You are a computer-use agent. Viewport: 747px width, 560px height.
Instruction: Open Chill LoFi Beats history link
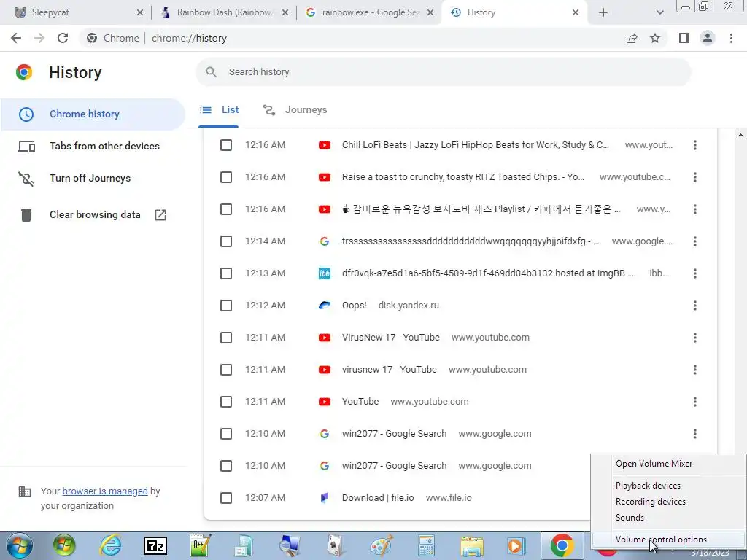pos(476,145)
